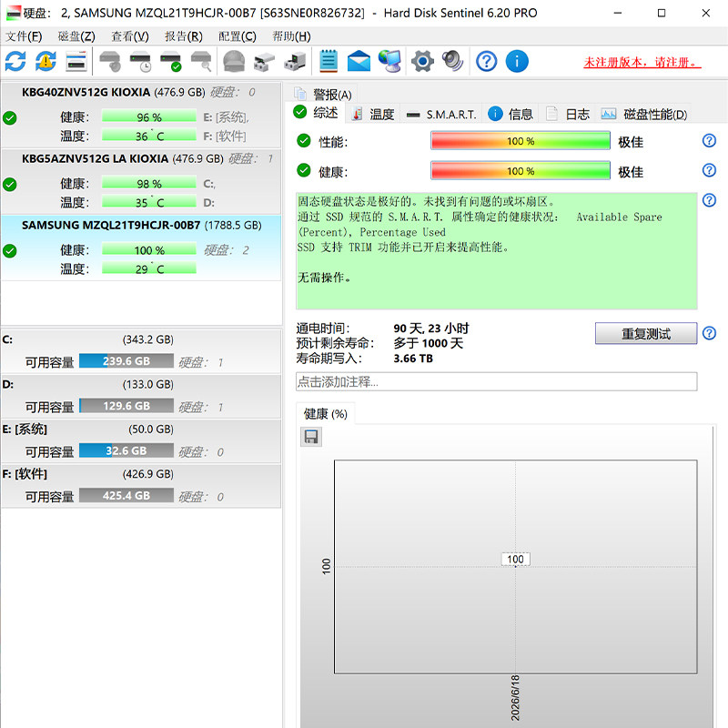Click the blue question mark toolbar icon
This screenshot has width=728, height=728.
(487, 61)
